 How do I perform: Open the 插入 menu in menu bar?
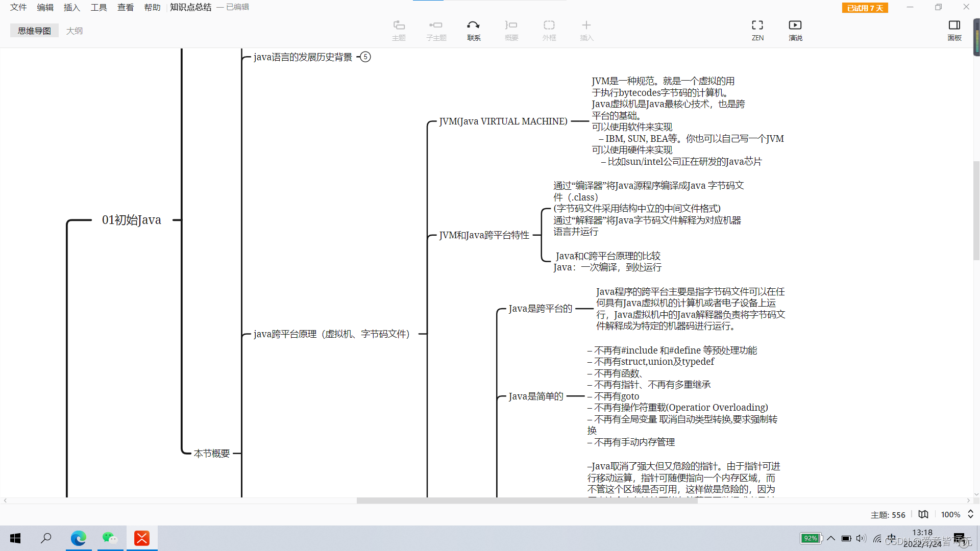point(71,7)
